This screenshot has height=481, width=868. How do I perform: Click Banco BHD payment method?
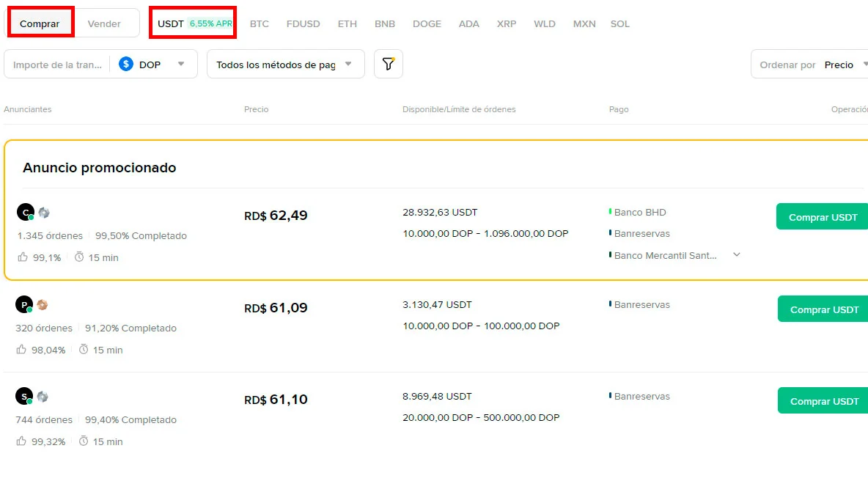tap(640, 212)
